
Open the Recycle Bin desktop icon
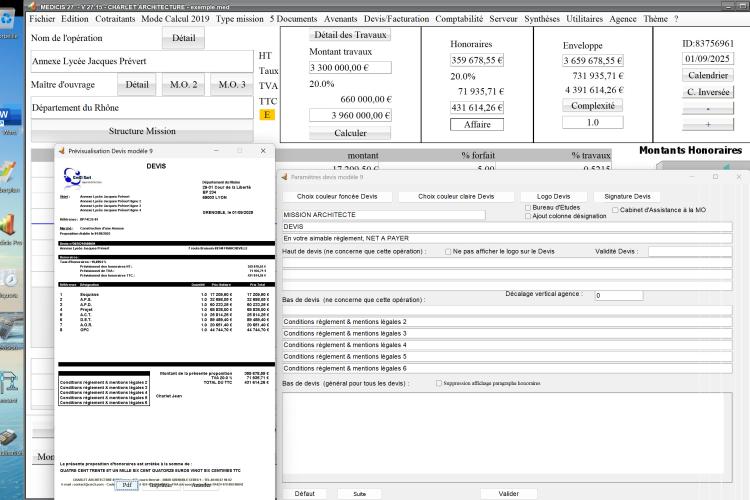click(x=8, y=20)
